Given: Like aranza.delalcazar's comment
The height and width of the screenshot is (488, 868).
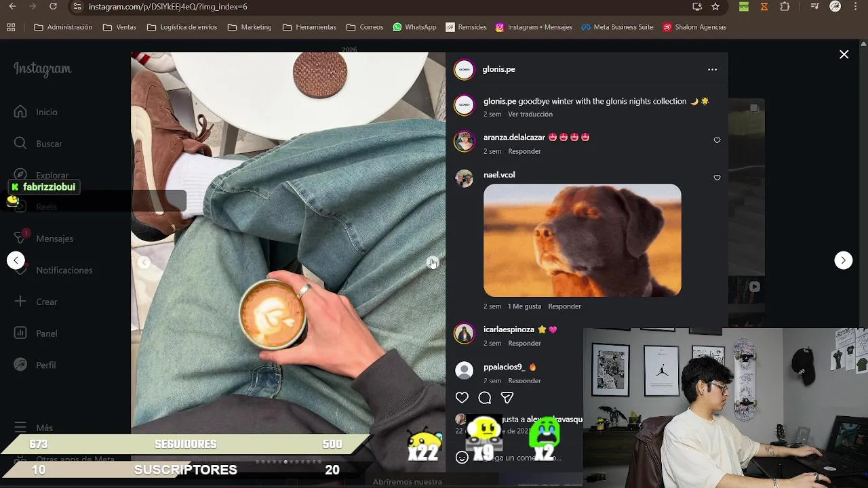Looking at the screenshot, I should tap(717, 140).
